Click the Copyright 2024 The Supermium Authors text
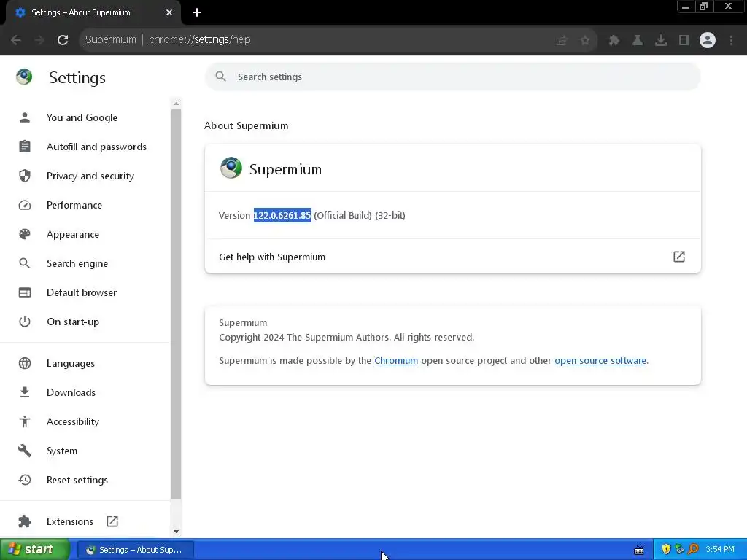The height and width of the screenshot is (560, 747). tap(347, 337)
